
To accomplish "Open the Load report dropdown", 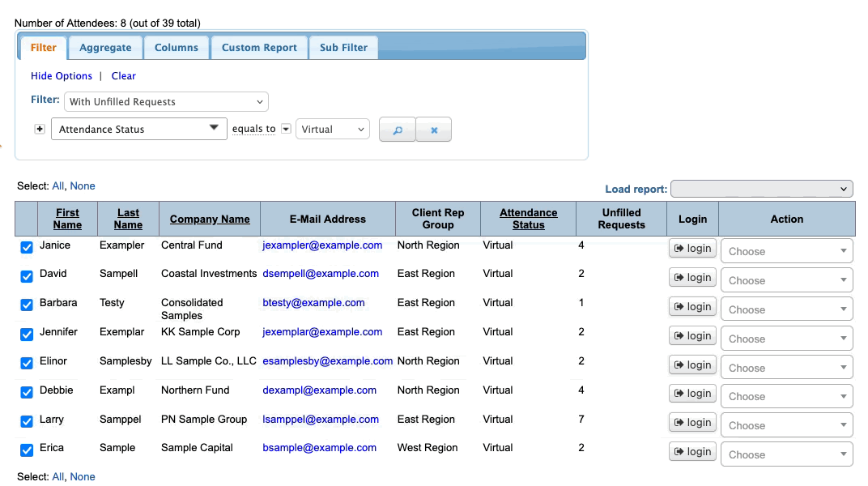I will pos(761,189).
